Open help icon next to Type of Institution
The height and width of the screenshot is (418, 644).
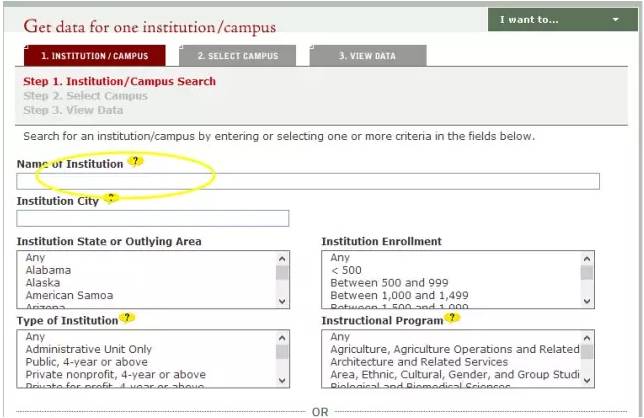pyautogui.click(x=127, y=318)
